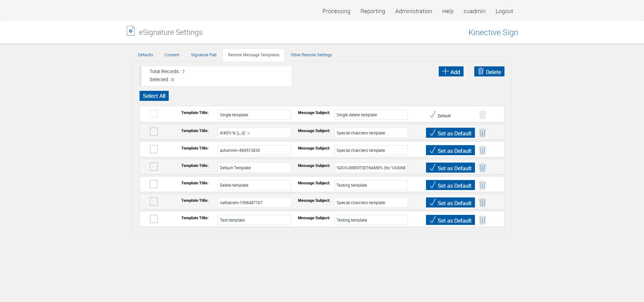The width and height of the screenshot is (644, 302).
Task: Click trash icon for autumnm-869513830 row
Action: [482, 150]
